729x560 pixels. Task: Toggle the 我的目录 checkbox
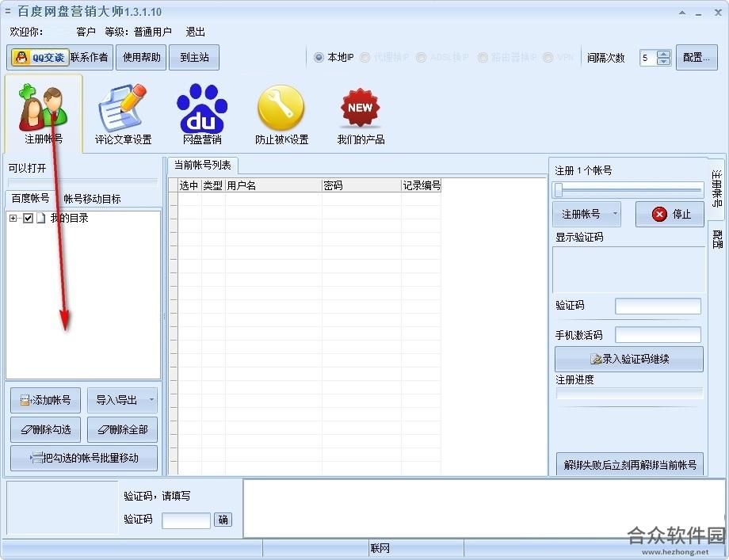28,218
